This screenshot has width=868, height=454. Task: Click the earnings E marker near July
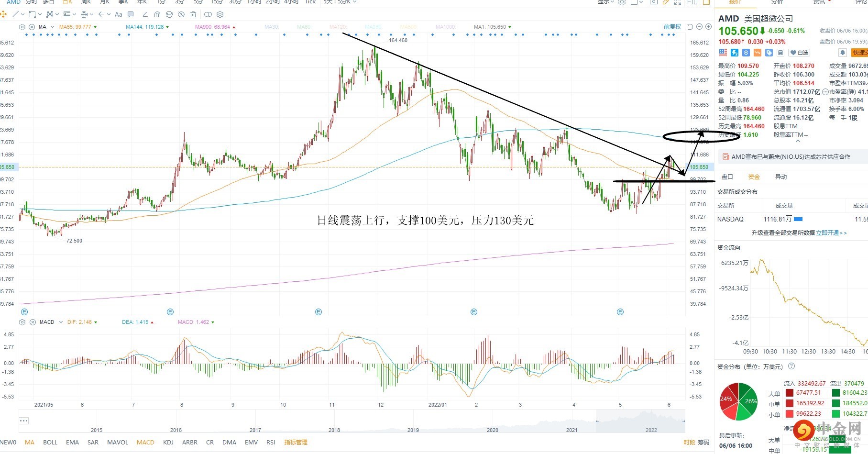coord(170,312)
